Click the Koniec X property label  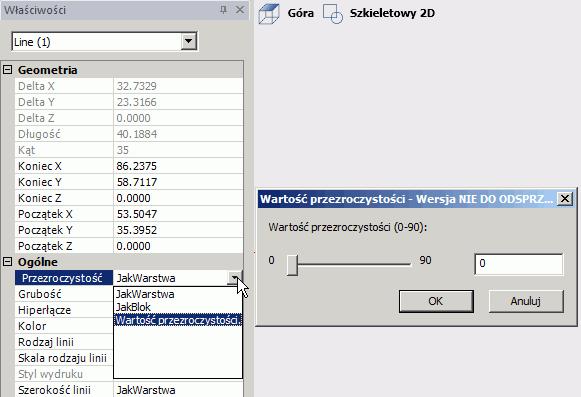(40, 166)
